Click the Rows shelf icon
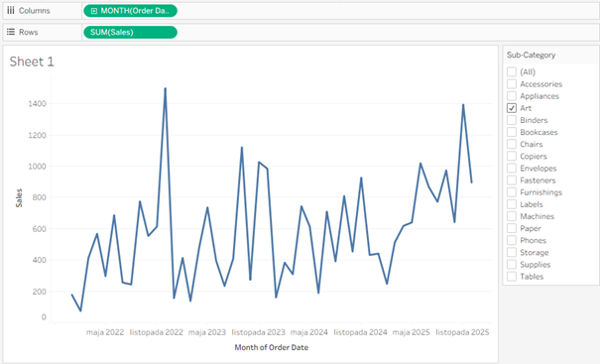Image resolution: width=600 pixels, height=364 pixels. [11, 32]
